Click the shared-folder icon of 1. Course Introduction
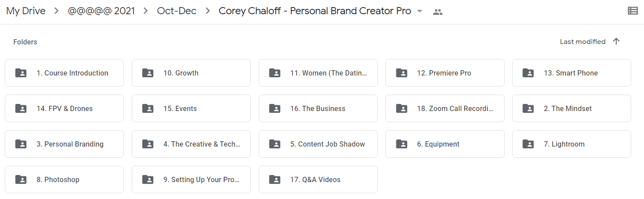This screenshot has height=199, width=644. click(x=20, y=73)
